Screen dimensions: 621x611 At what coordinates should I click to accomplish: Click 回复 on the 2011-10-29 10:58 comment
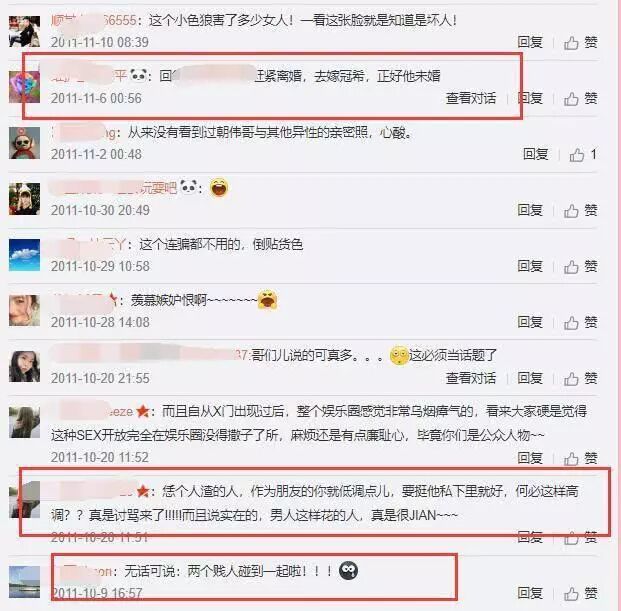(530, 266)
